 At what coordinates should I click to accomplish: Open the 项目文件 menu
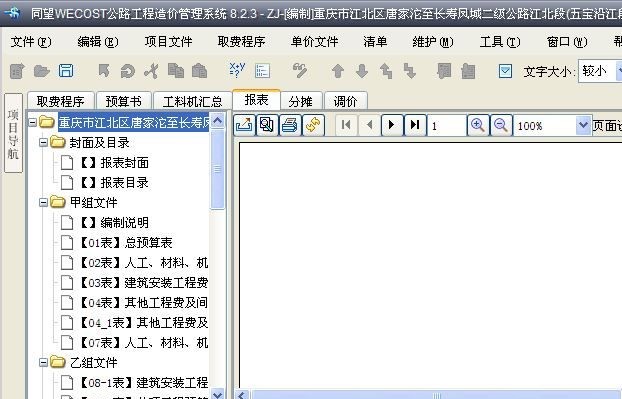click(169, 42)
